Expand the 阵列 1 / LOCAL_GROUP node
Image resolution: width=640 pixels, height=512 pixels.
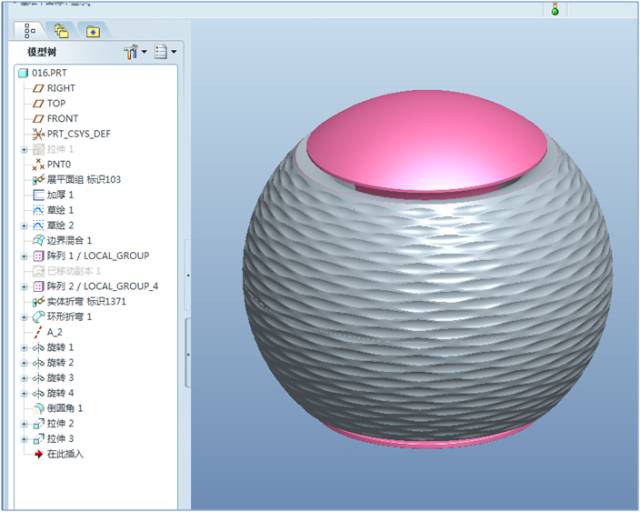click(x=24, y=256)
